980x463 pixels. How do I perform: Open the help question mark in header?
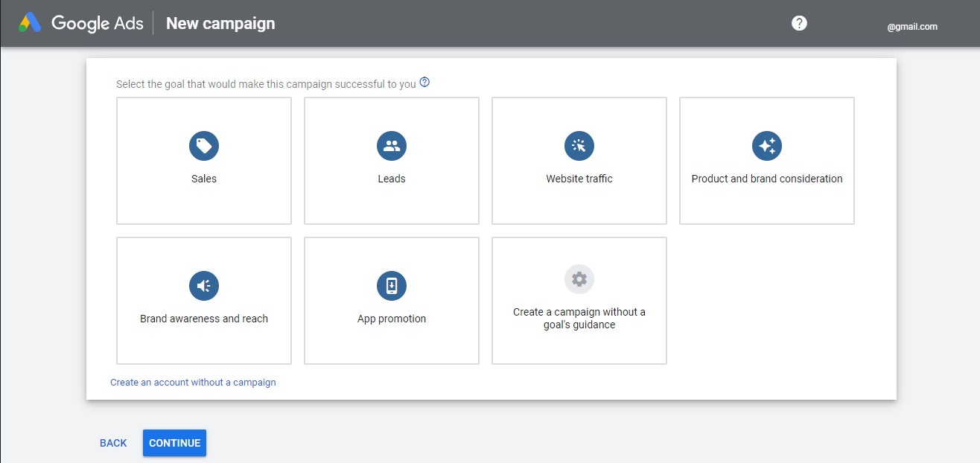coord(799,23)
